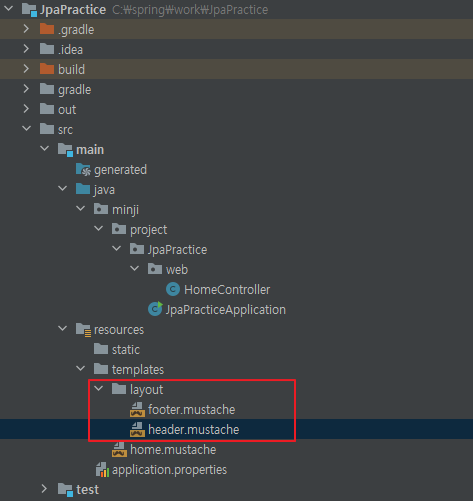Expand the .idea folder chevron

coord(26,49)
